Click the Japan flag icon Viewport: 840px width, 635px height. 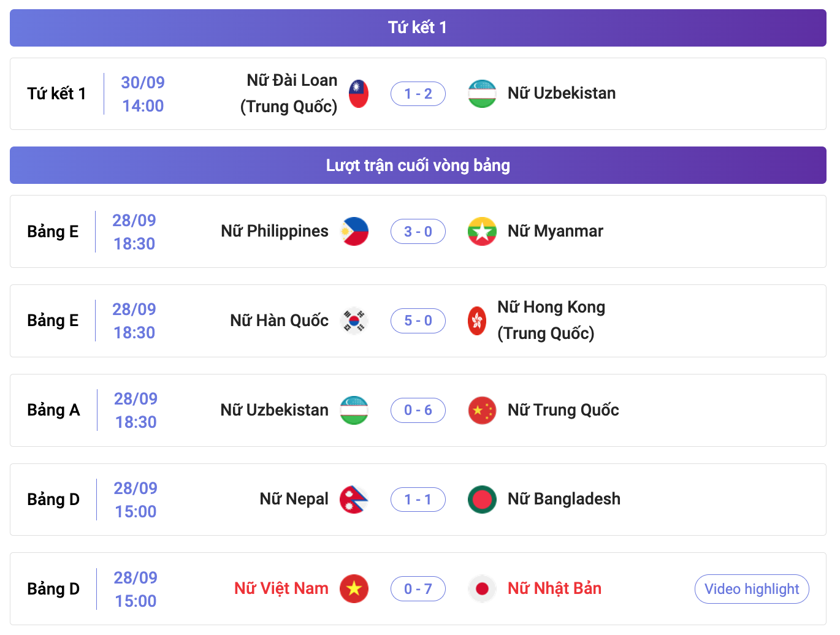pos(482,589)
